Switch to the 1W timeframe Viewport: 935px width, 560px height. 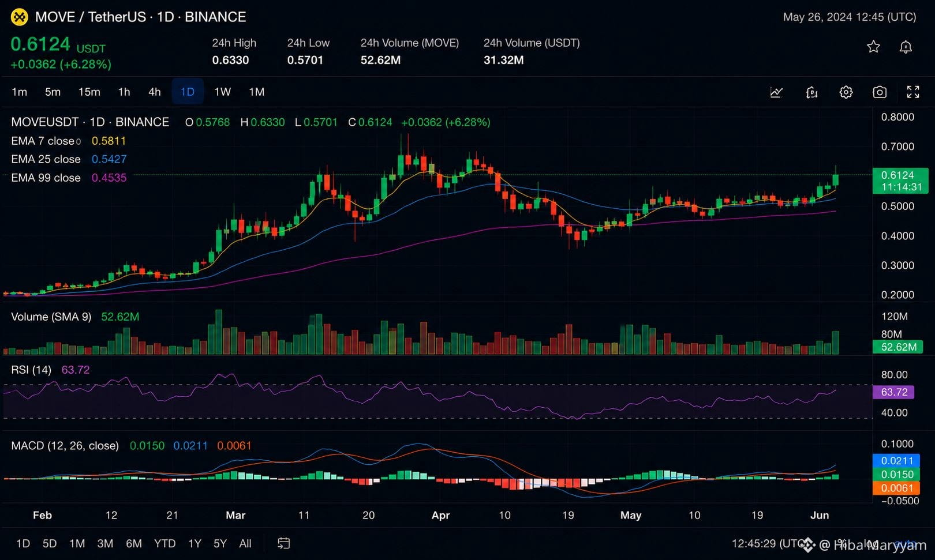pyautogui.click(x=222, y=92)
